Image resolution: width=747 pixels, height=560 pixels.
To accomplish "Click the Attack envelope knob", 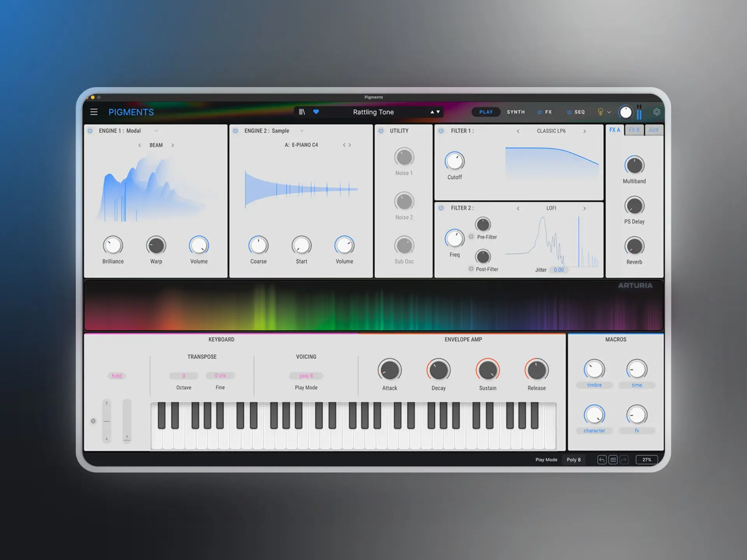I will (x=389, y=370).
